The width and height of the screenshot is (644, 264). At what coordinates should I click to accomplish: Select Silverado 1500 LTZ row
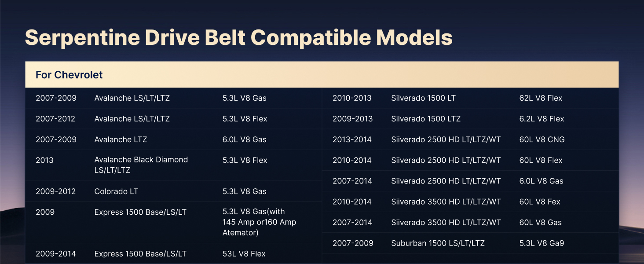click(470, 119)
